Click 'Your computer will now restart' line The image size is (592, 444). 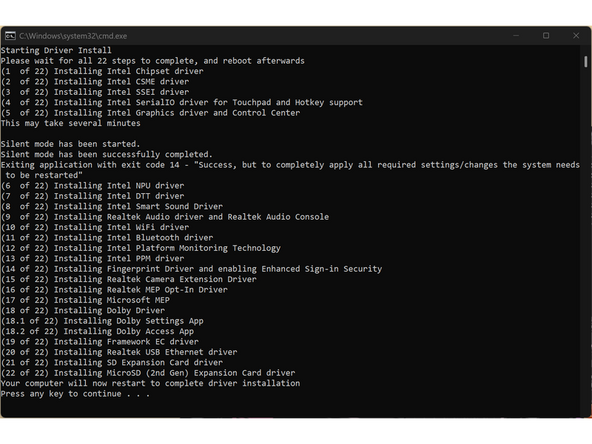click(151, 383)
